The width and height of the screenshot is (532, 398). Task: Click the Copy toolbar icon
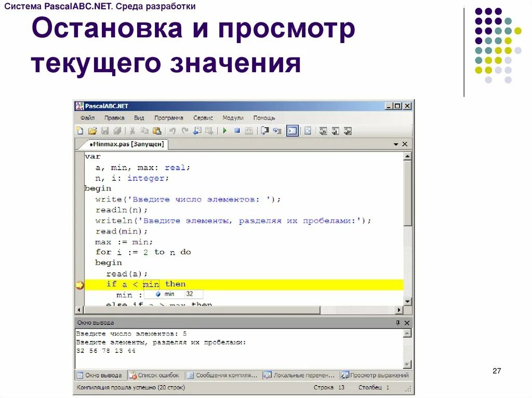[x=144, y=131]
